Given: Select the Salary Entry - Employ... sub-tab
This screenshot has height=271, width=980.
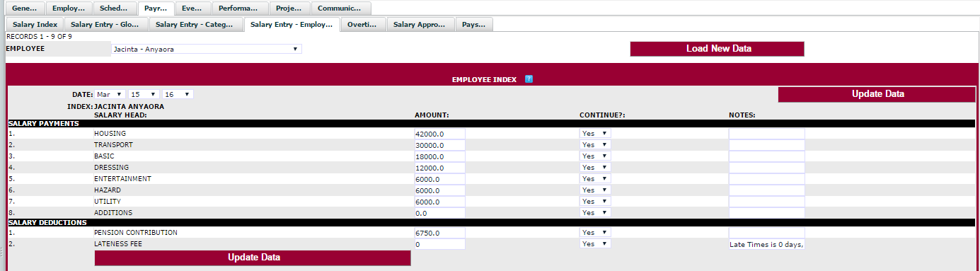Looking at the screenshot, I should pos(292,24).
